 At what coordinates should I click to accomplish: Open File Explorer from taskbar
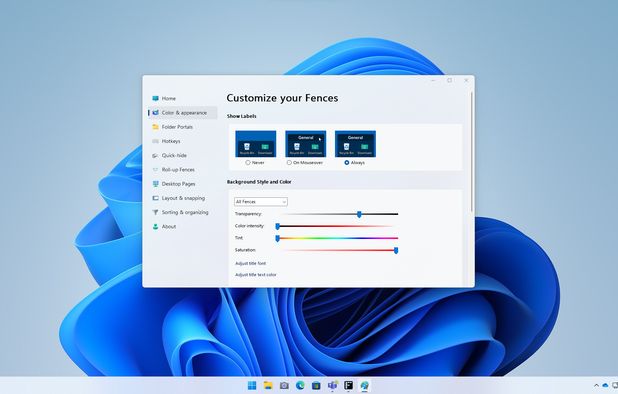pos(268,385)
